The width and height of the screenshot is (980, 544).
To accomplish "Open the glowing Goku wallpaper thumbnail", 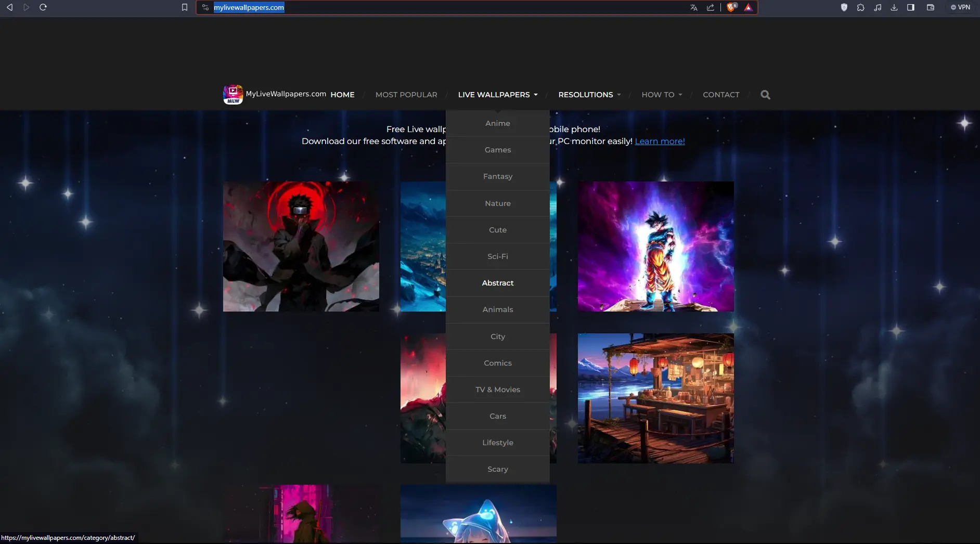I will pyautogui.click(x=656, y=247).
